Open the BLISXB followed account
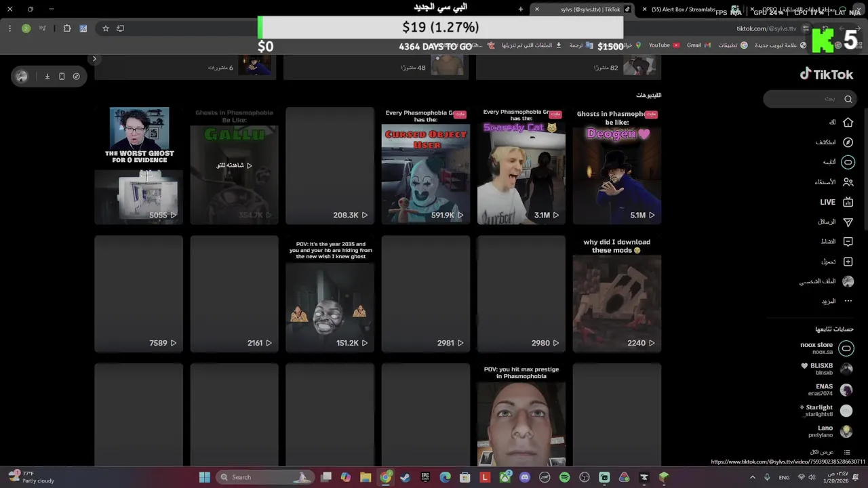The image size is (868, 488). point(826,369)
